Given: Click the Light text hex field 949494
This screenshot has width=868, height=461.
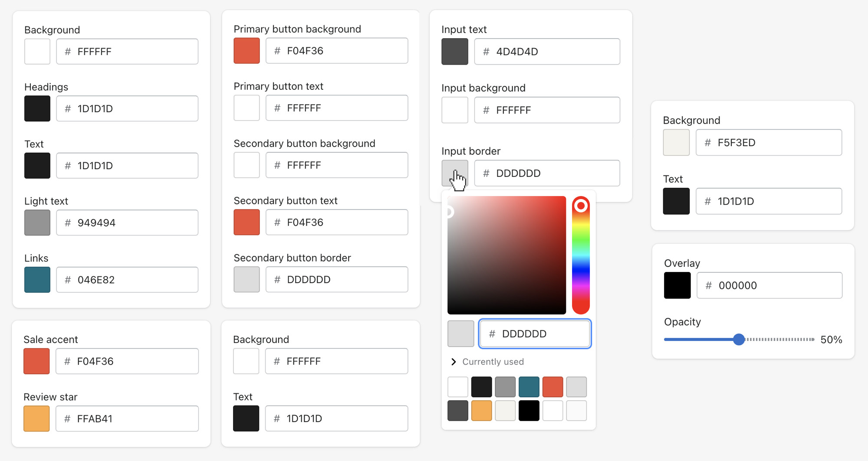Looking at the screenshot, I should (x=127, y=222).
